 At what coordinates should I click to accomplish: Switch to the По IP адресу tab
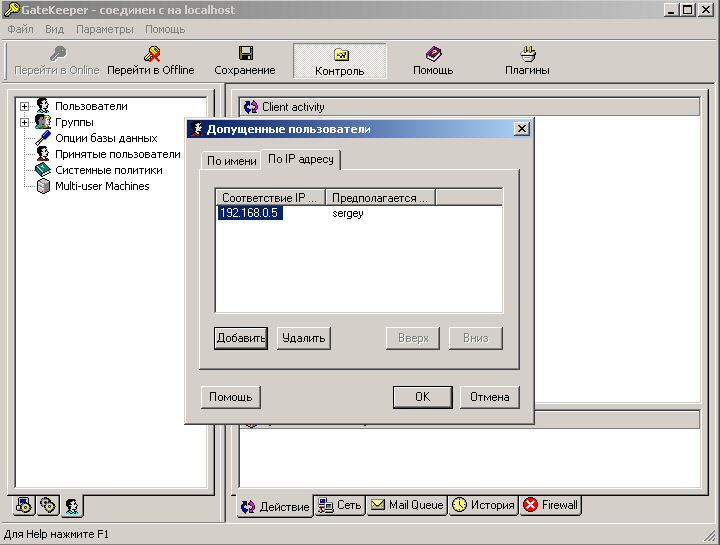click(301, 159)
